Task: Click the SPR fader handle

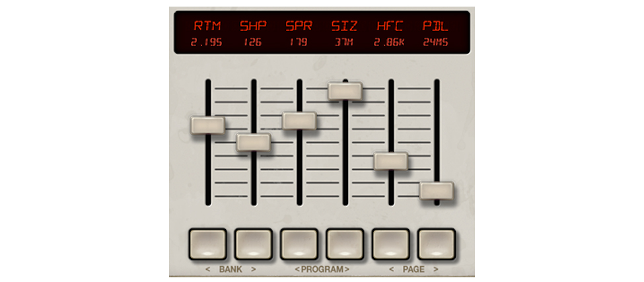Action: pyautogui.click(x=299, y=120)
